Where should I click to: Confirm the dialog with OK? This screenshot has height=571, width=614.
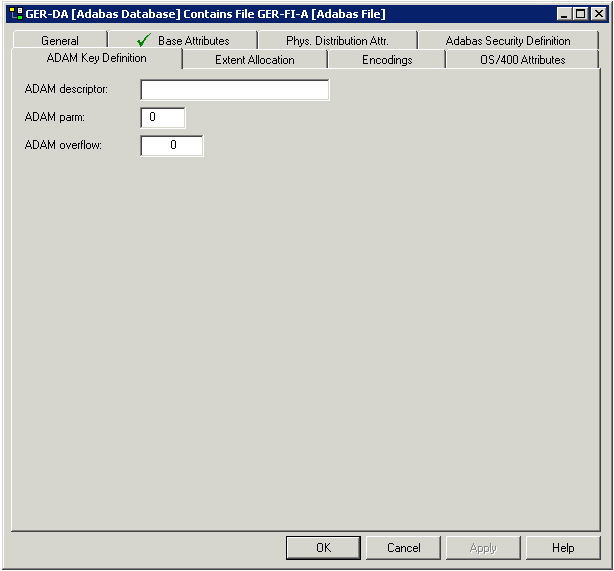[323, 548]
